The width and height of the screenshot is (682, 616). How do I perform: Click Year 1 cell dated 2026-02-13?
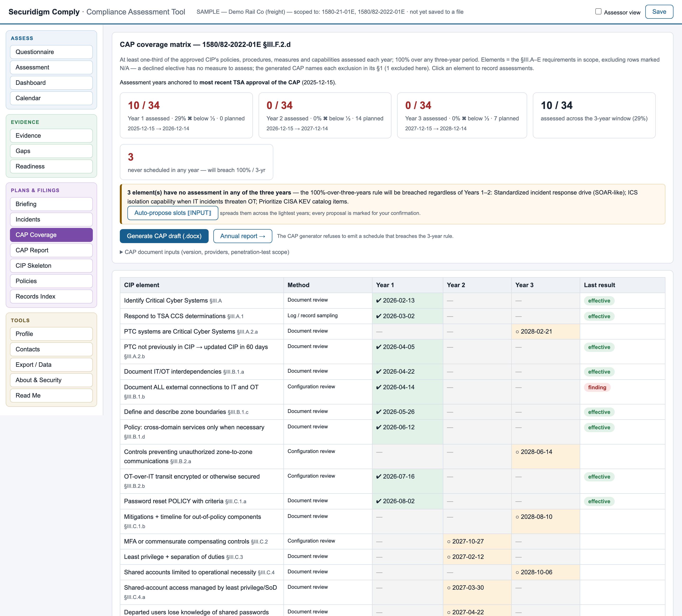tap(407, 301)
